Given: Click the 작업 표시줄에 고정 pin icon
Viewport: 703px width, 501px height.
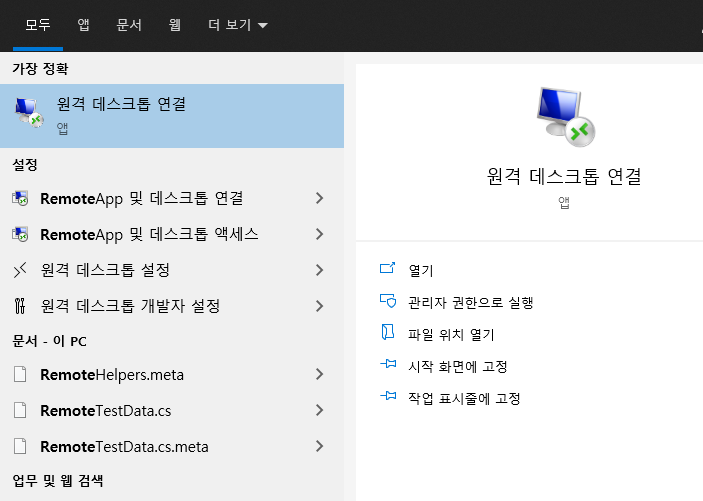Looking at the screenshot, I should [388, 396].
